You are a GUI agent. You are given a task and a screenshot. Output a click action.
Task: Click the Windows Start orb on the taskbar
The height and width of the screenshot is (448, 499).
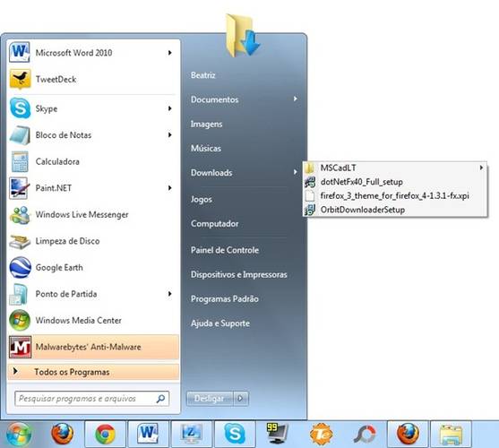(19, 434)
